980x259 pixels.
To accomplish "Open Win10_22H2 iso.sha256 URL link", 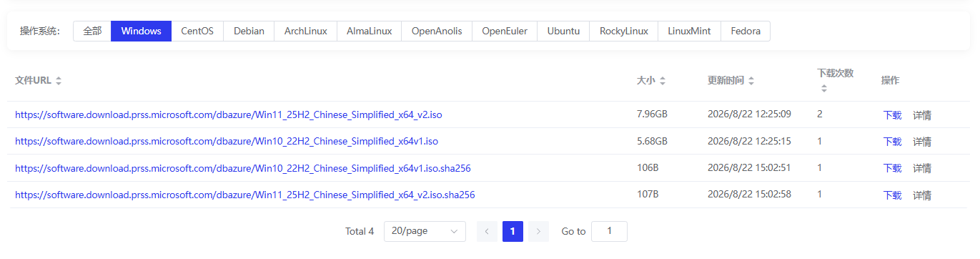I will [243, 168].
